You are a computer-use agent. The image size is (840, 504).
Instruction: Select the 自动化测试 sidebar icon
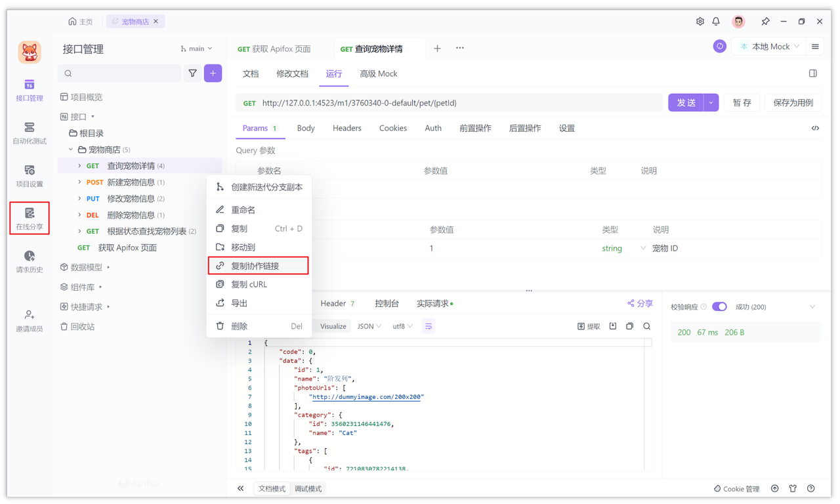pyautogui.click(x=29, y=132)
